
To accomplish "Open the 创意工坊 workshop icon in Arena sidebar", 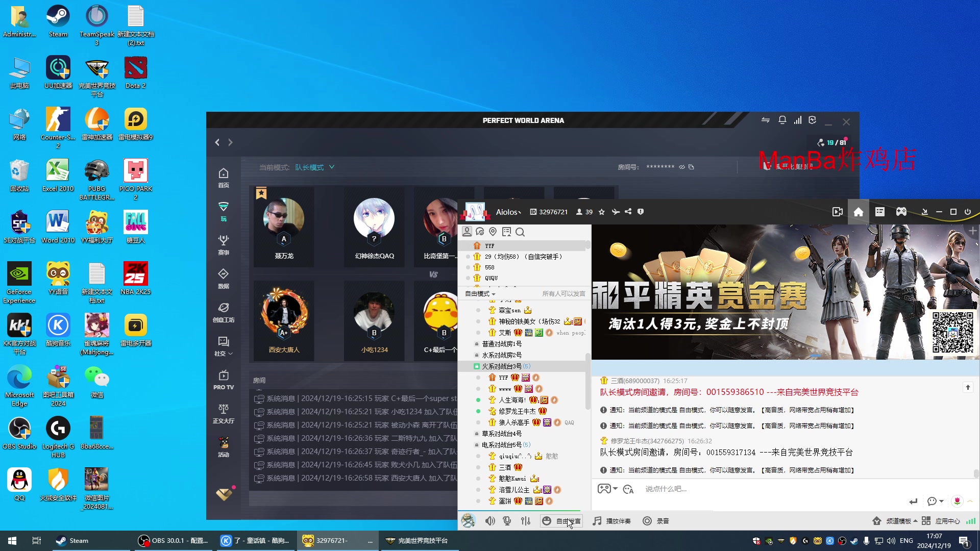I will 224,312.
